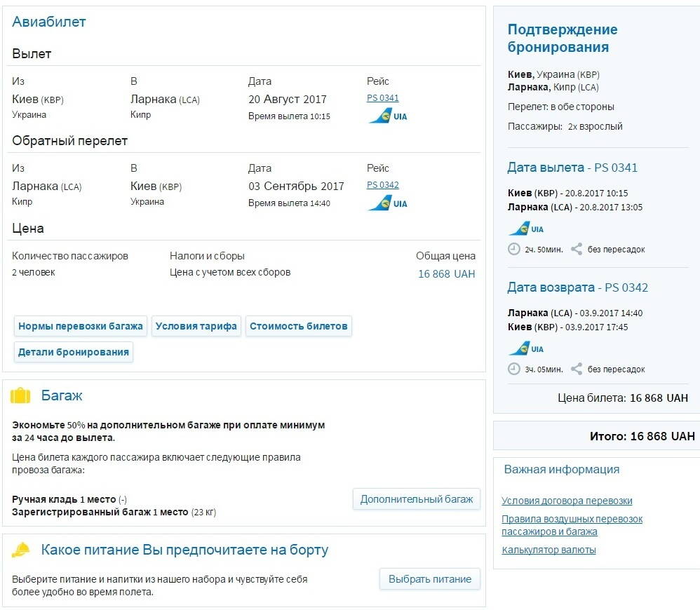Click the clock icon next to 2ч. 50мин.
Image resolution: width=700 pixels, height=610 pixels.
(x=514, y=249)
